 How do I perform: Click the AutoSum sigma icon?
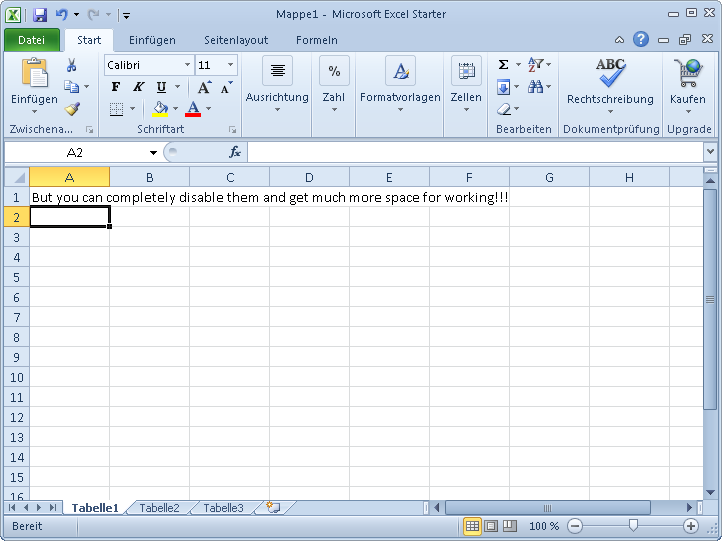tap(504, 65)
